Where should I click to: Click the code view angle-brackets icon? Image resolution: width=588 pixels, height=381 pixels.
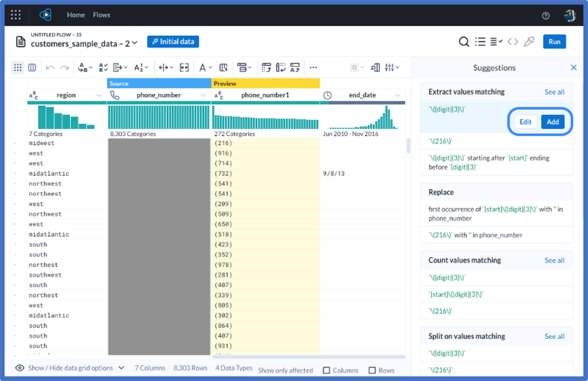513,42
